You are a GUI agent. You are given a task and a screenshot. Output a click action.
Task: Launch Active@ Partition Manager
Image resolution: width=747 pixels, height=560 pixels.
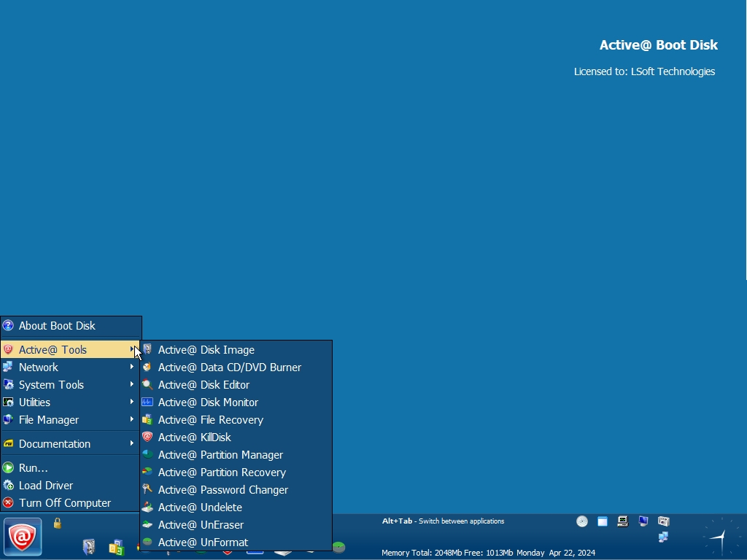point(220,454)
